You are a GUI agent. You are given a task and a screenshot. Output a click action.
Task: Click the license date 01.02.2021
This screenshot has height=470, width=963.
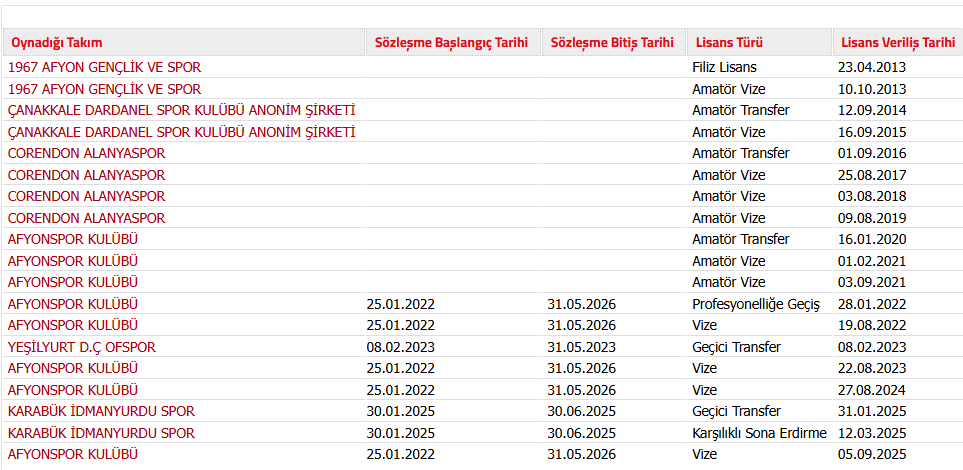872,261
